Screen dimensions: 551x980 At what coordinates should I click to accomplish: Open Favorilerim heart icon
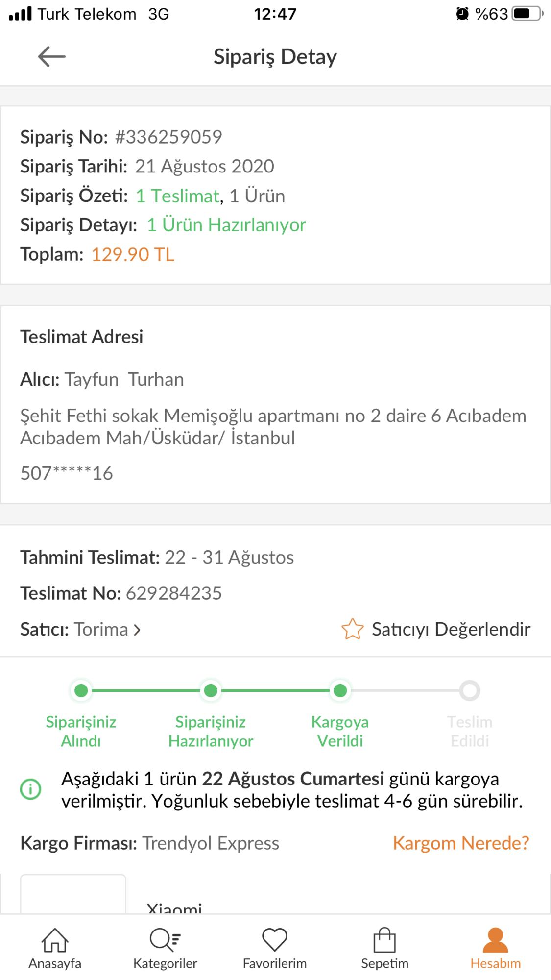click(275, 940)
